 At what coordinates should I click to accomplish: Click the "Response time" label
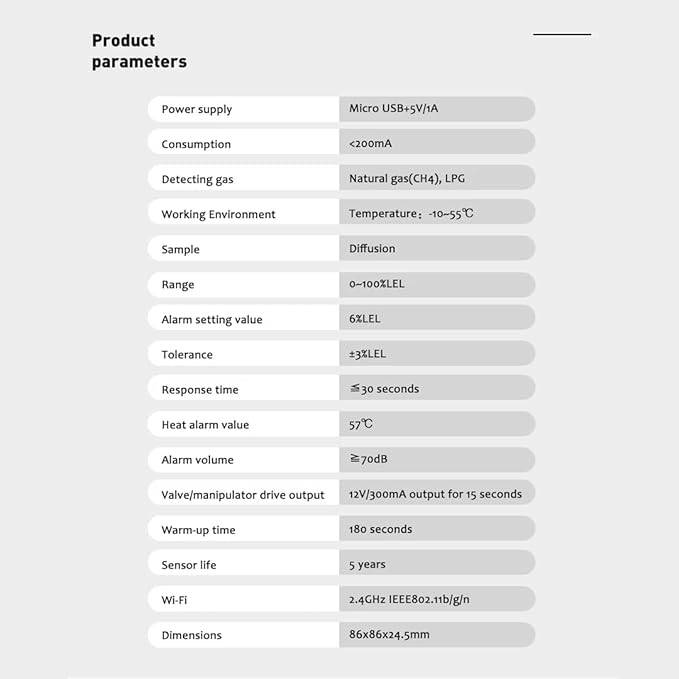point(200,389)
